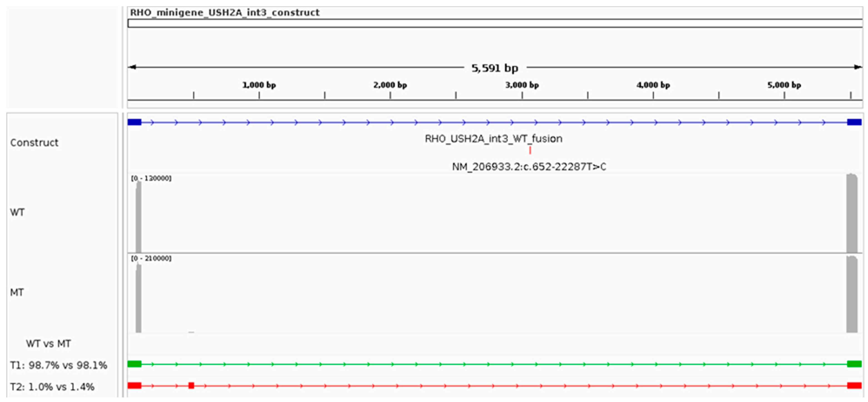Click the right green exon of T1 transcript

point(854,364)
